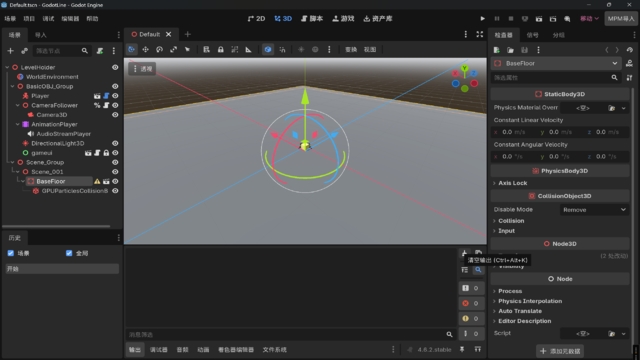Run the project with the play button
This screenshot has width=640, height=360.
click(x=482, y=19)
